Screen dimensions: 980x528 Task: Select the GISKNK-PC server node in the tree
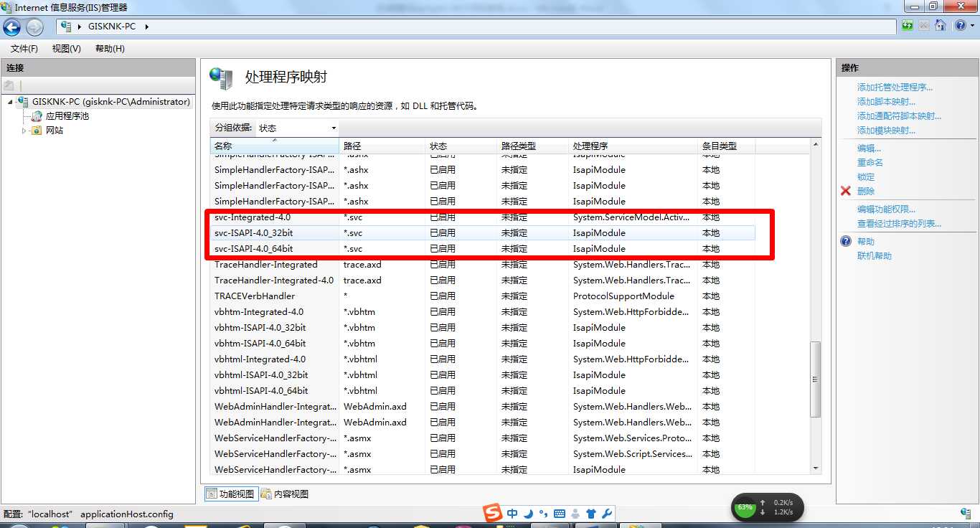[x=110, y=102]
